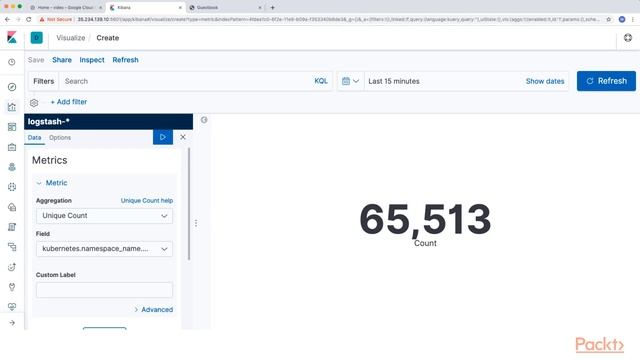640x360 pixels.
Task: Open Dashboard icon in sidebar
Action: coord(12,127)
